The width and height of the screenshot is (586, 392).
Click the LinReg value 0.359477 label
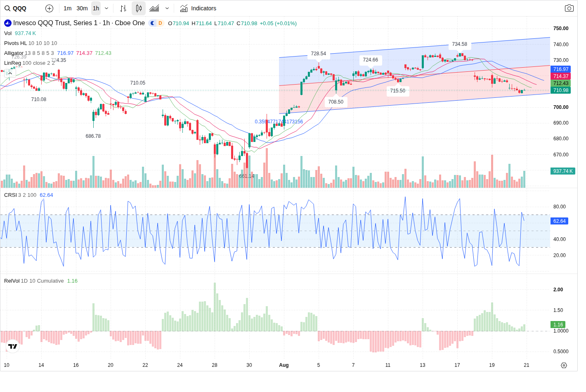pos(279,122)
